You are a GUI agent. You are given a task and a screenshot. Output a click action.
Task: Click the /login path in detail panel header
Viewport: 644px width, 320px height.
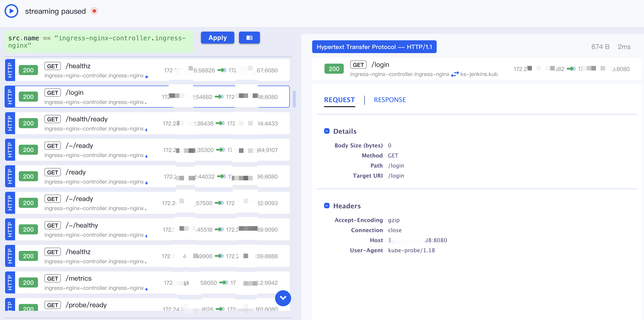380,65
